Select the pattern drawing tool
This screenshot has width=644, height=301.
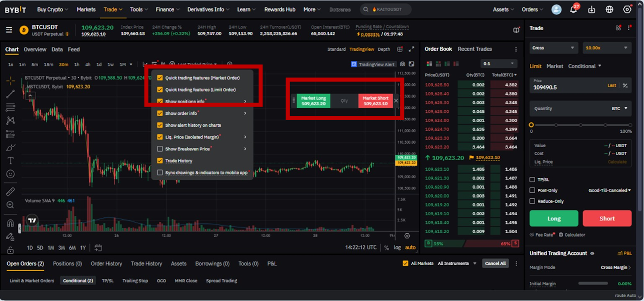(10, 120)
